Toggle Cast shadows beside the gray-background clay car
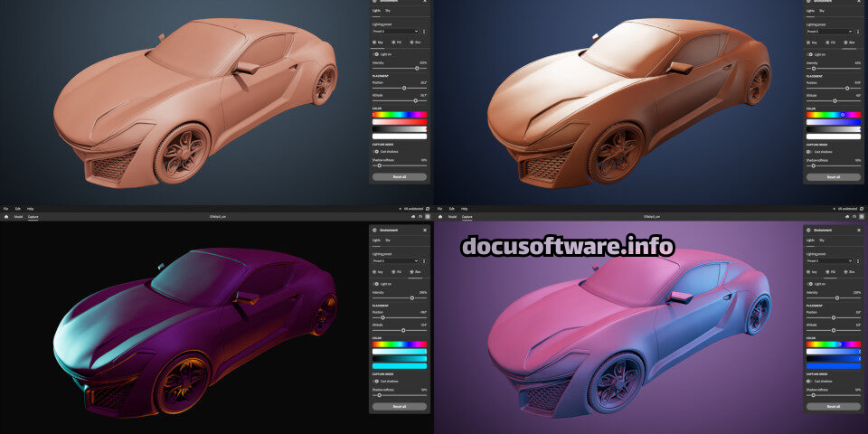 (x=376, y=152)
